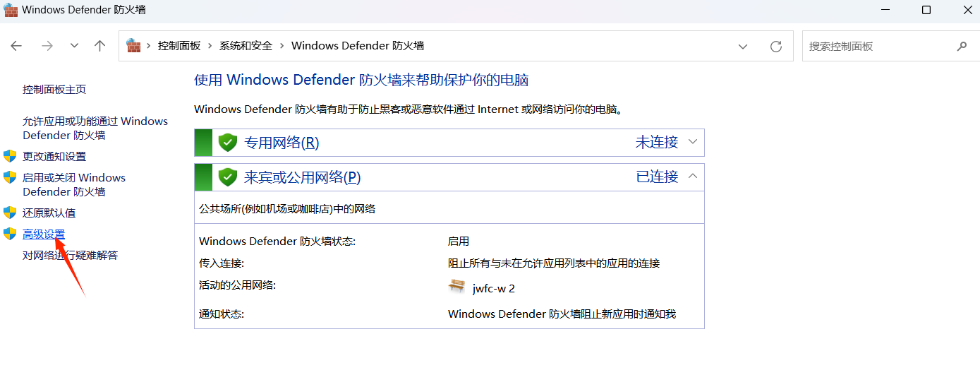
Task: Click Windows Defender 防火墙 breadcrumb segment
Action: [x=358, y=46]
